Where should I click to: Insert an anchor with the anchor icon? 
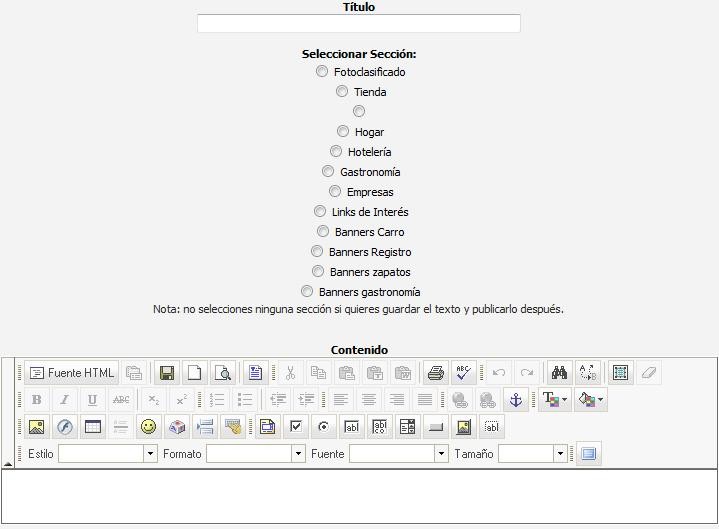click(516, 400)
